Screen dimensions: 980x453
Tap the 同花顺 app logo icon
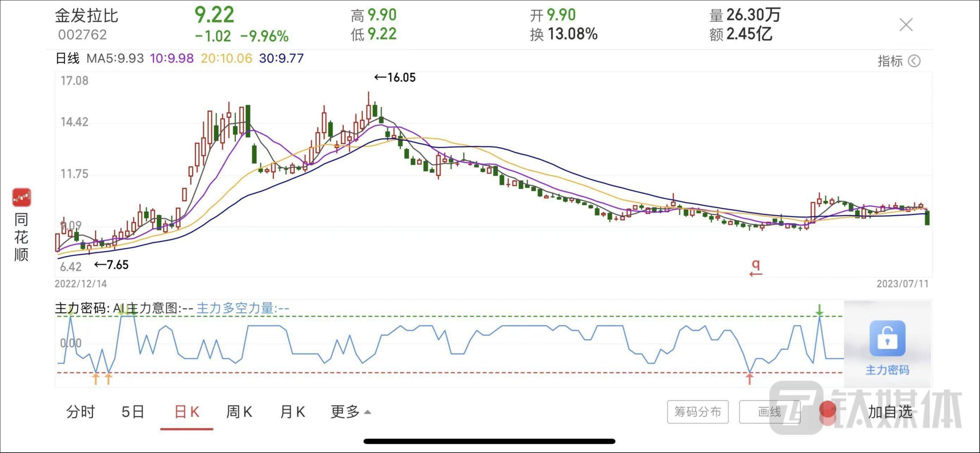pyautogui.click(x=21, y=197)
